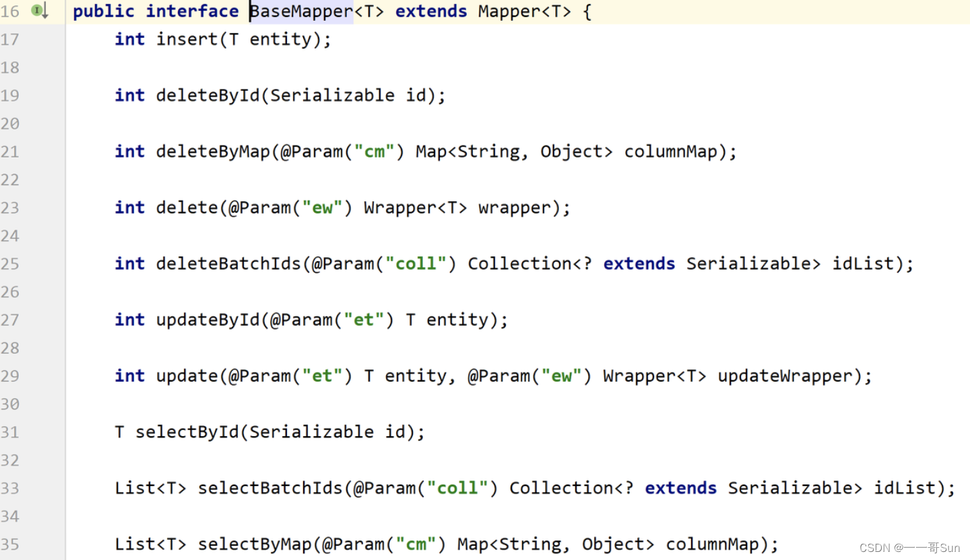Click the "et" string on line 27
Image resolution: width=970 pixels, height=560 pixels.
(364, 320)
